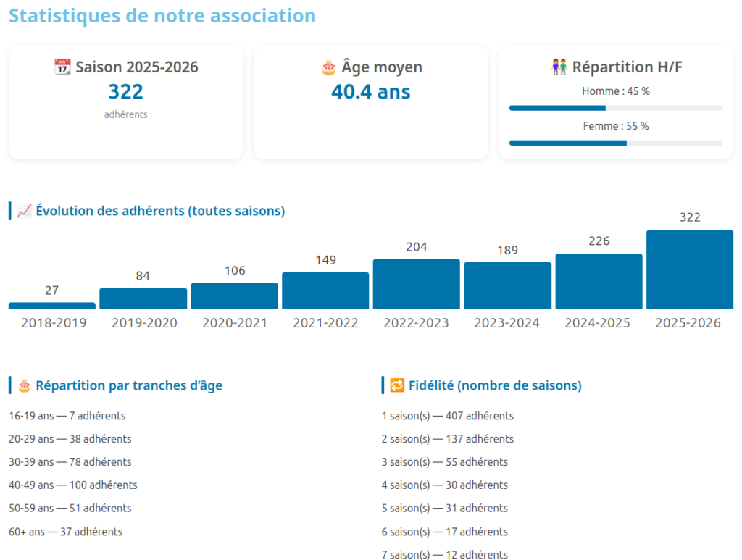The height and width of the screenshot is (560, 742).
Task: Select the 2020-2021 bar showing 106
Action: coord(234,296)
